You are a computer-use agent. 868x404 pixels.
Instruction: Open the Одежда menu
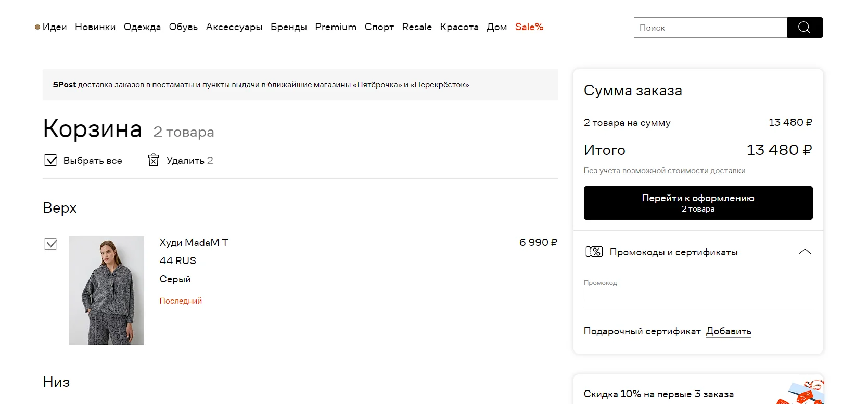[142, 27]
